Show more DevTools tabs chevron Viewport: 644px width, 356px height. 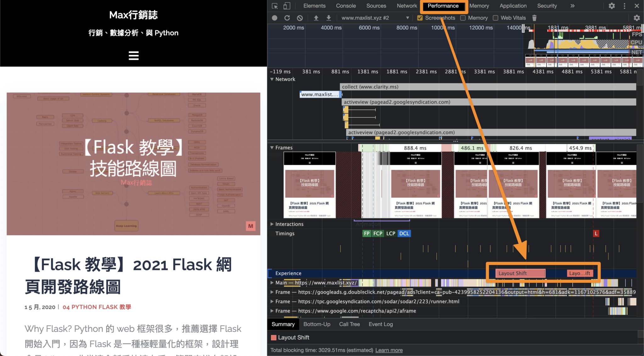tap(572, 6)
